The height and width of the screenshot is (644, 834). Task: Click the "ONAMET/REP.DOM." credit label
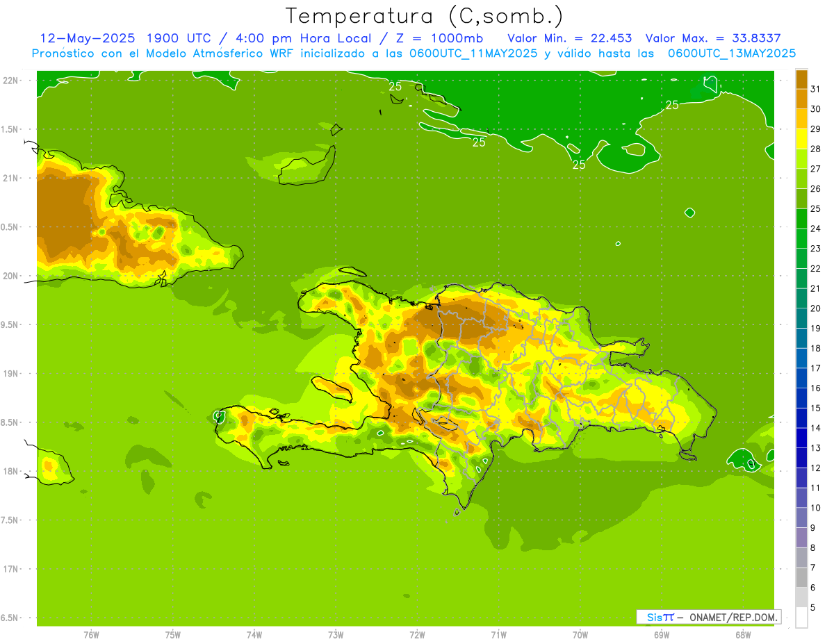(733, 617)
